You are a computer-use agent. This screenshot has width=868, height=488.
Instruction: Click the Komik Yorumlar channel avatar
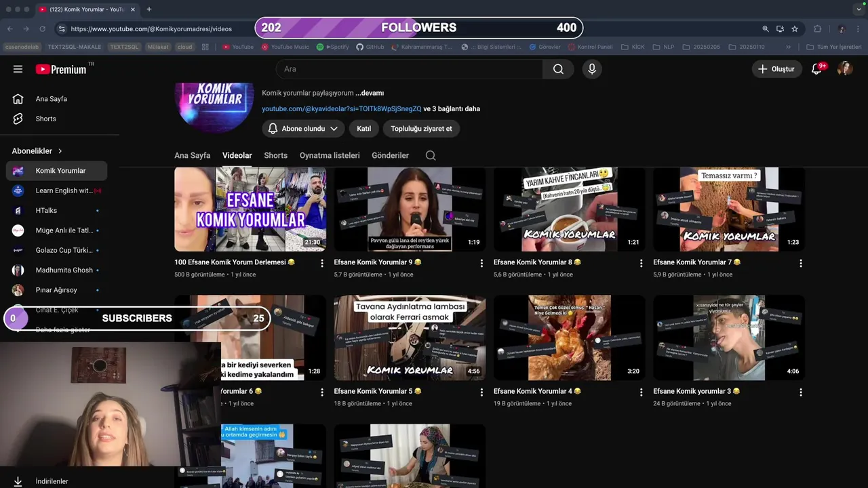(214, 107)
